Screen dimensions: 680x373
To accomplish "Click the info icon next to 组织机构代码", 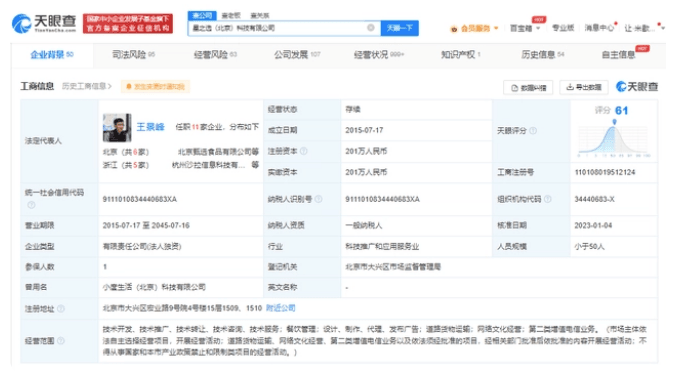I will [x=548, y=199].
